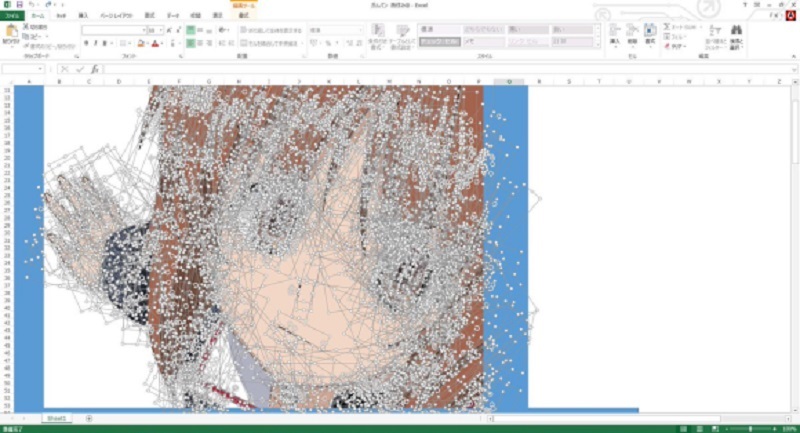800x433 pixels.
Task: Click the insert function fx icon
Action: (x=95, y=69)
